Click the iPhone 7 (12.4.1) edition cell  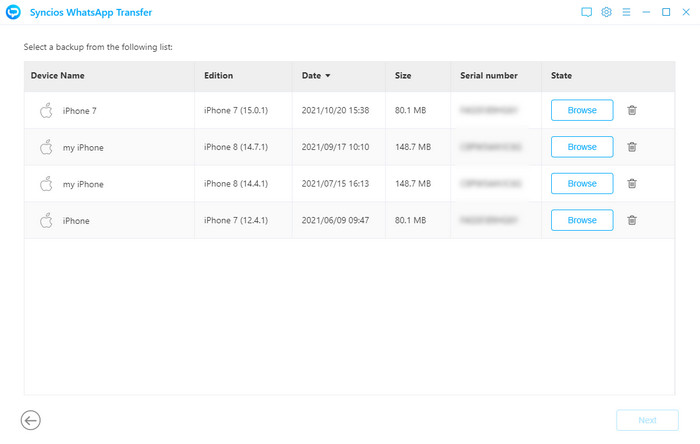[236, 220]
